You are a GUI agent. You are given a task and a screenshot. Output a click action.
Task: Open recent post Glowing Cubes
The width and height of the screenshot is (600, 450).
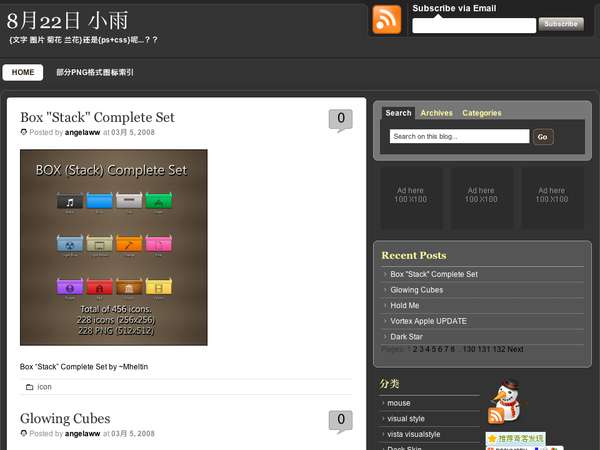[417, 290]
